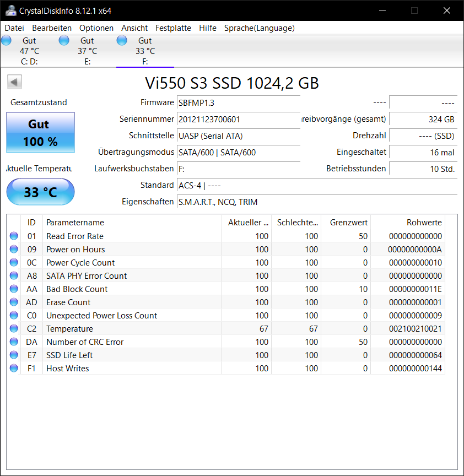
Task: Click the Aktueller column header
Action: click(246, 222)
